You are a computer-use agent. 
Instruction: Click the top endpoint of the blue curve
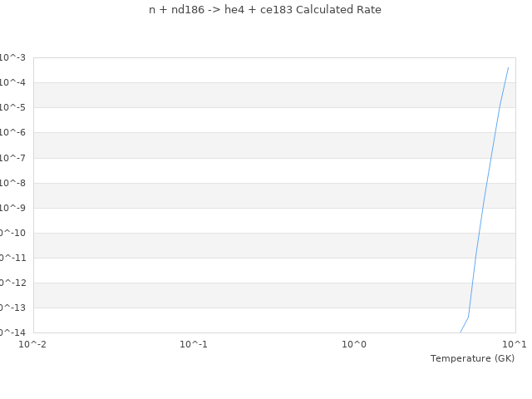click(508, 67)
